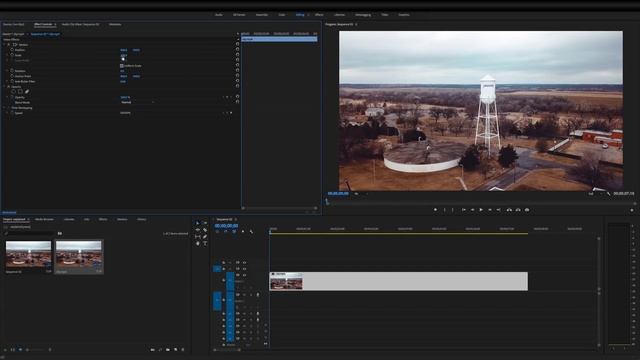Hide track V3 output with eye icon
This screenshot has width=640, height=360.
click(x=244, y=262)
